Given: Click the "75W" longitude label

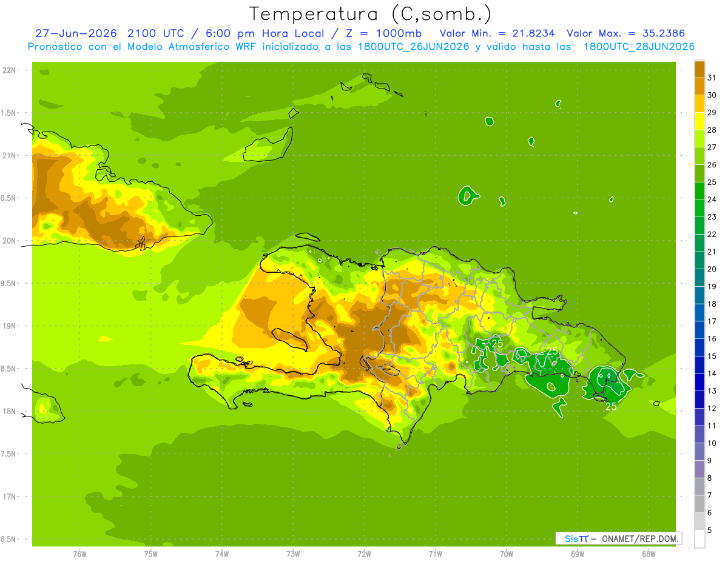Looking at the screenshot, I should click(x=151, y=554).
